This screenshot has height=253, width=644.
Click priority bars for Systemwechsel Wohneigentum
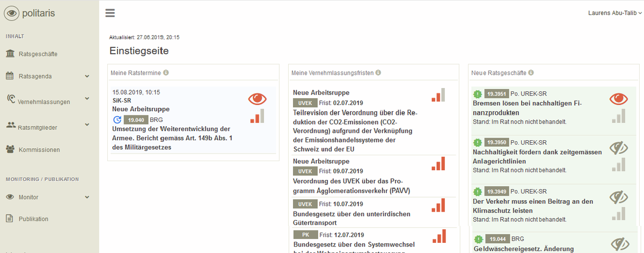click(438, 236)
